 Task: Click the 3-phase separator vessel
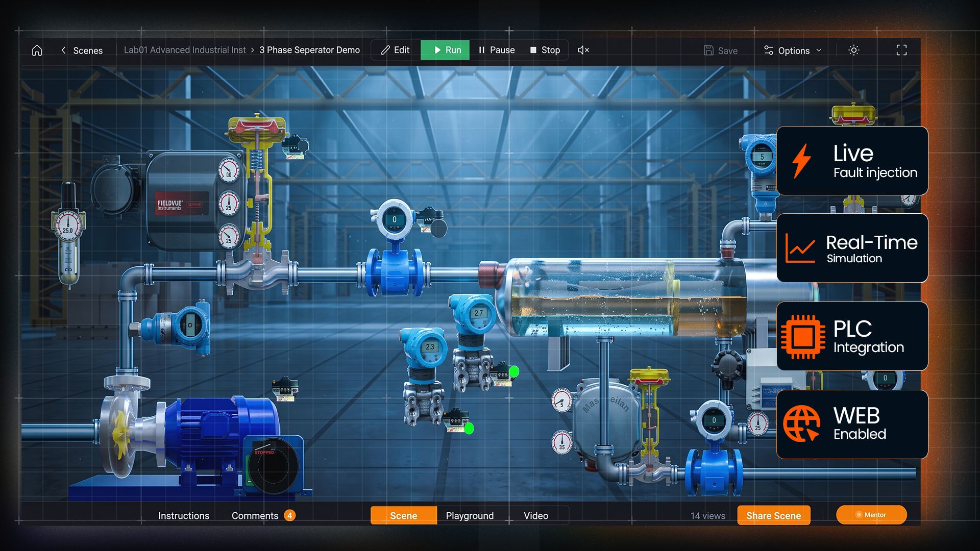pyautogui.click(x=633, y=298)
